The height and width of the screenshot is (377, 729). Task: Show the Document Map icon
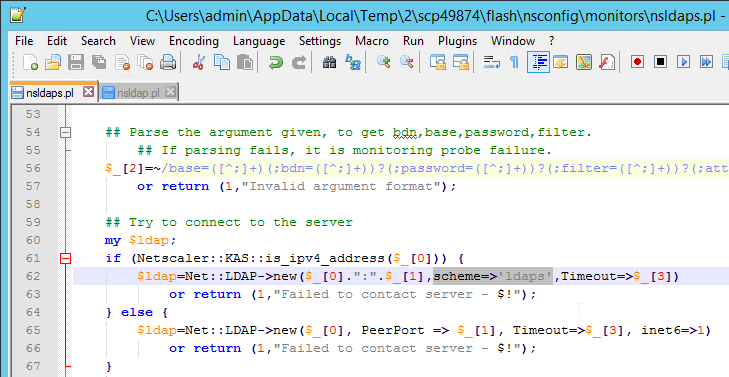point(584,62)
